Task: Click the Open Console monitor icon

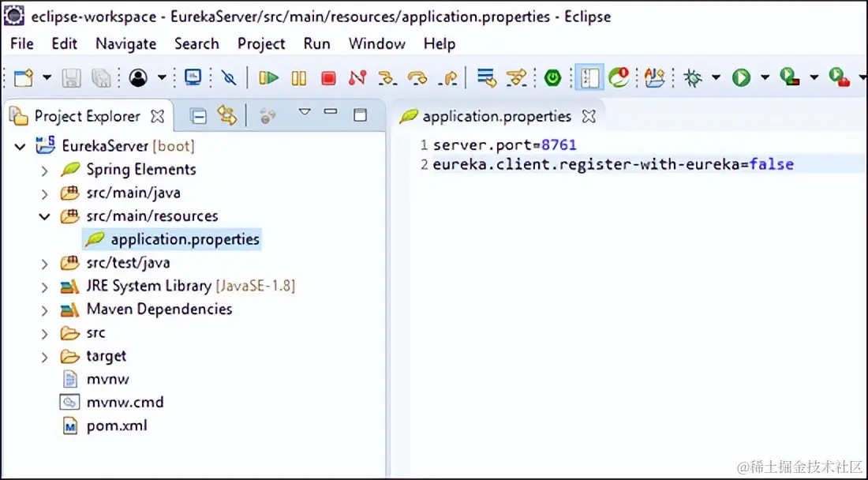Action: 193,77
